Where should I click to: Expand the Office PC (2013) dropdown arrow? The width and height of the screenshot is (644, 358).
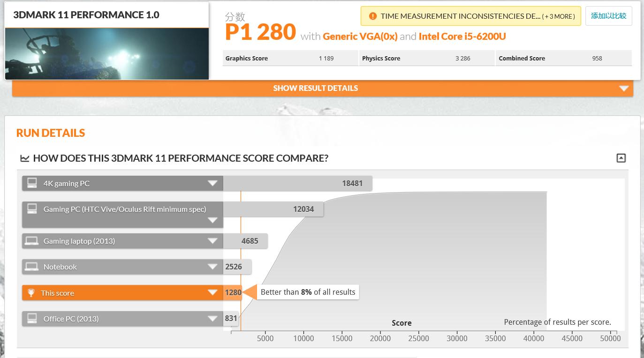pos(213,319)
